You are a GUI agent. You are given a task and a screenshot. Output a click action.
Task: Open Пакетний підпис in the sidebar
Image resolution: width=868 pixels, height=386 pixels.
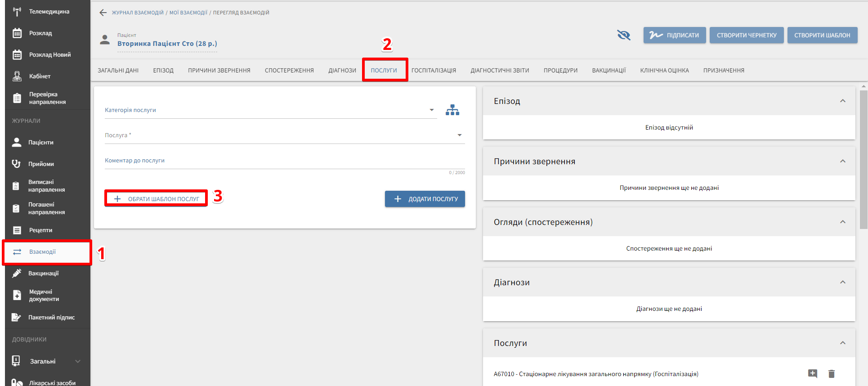pos(51,317)
